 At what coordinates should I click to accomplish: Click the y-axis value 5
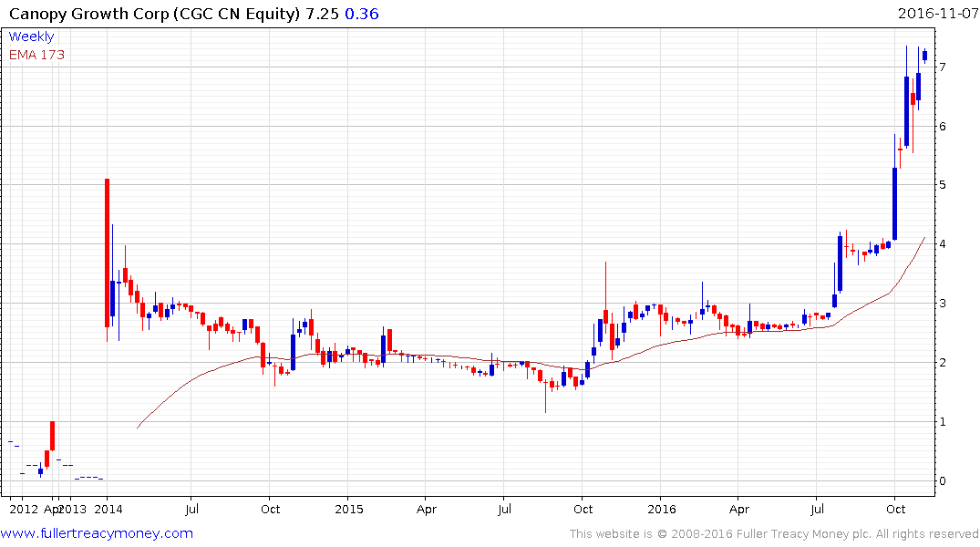pyautogui.click(x=943, y=185)
